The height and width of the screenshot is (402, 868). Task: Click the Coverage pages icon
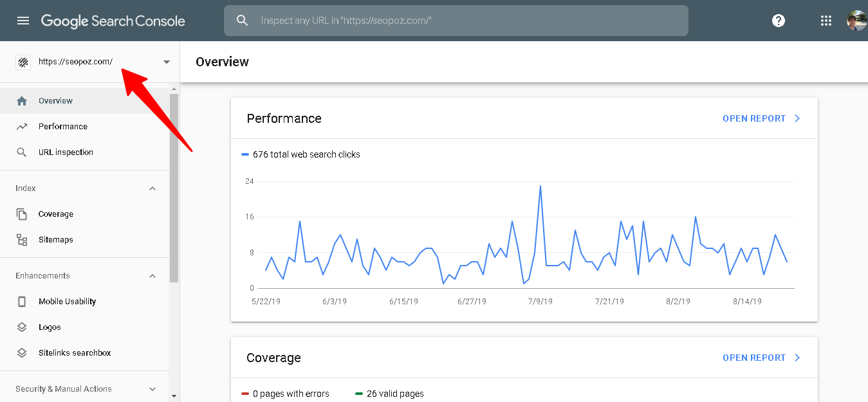tap(22, 214)
